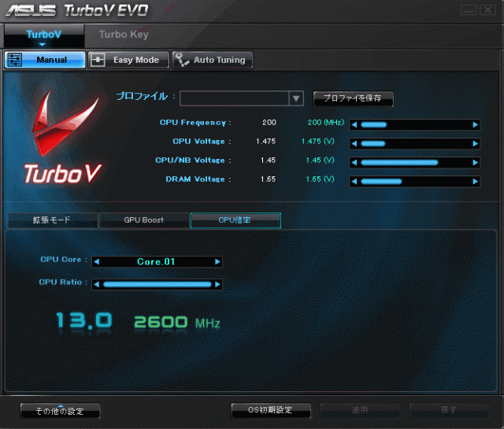Click the OS初期設定 button
Viewport: 504px width, 429px height.
point(270,410)
